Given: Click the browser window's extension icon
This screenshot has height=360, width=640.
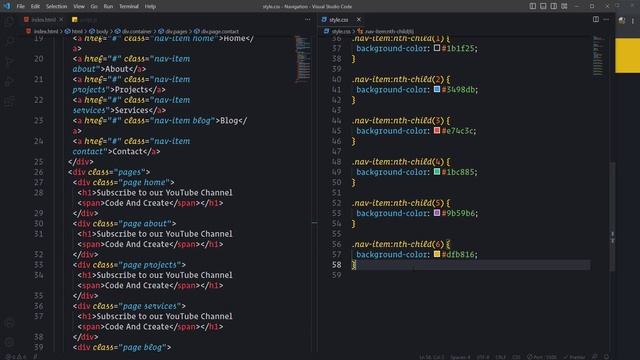Looking at the screenshot, I should [x=622, y=20].
